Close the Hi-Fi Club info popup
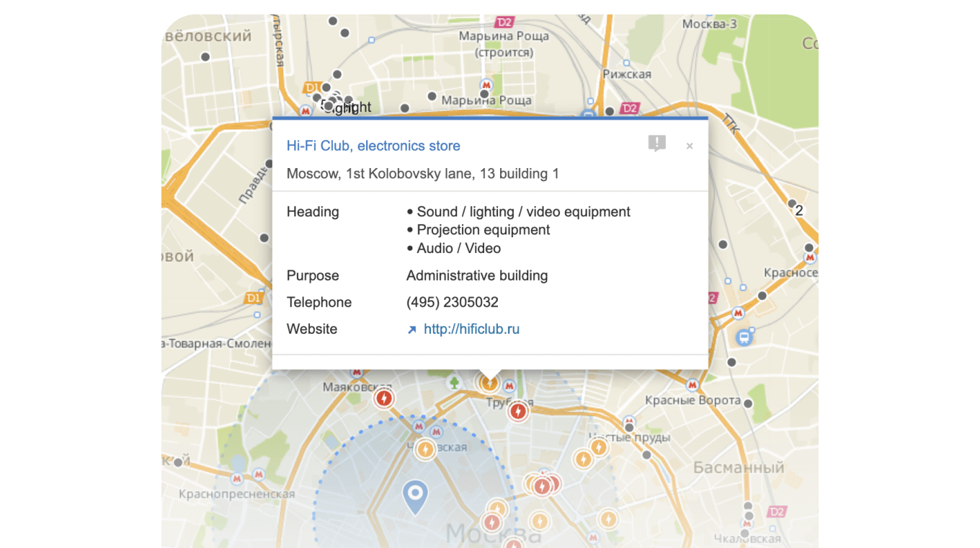The width and height of the screenshot is (980, 548). tap(690, 146)
